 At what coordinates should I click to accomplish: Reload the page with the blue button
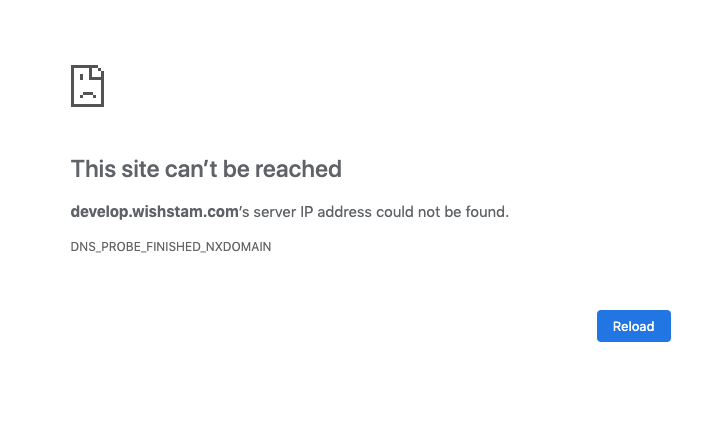pos(634,326)
